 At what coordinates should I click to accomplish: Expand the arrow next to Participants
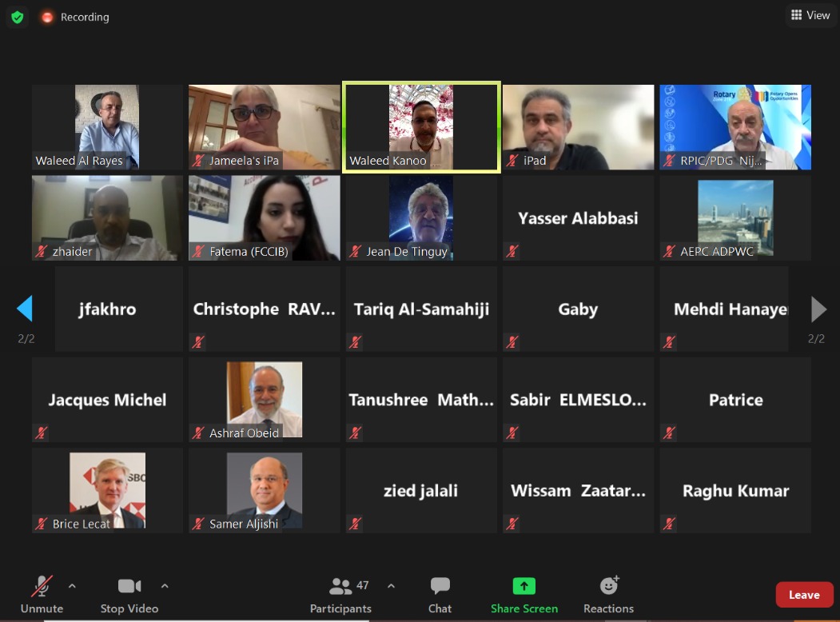(391, 586)
